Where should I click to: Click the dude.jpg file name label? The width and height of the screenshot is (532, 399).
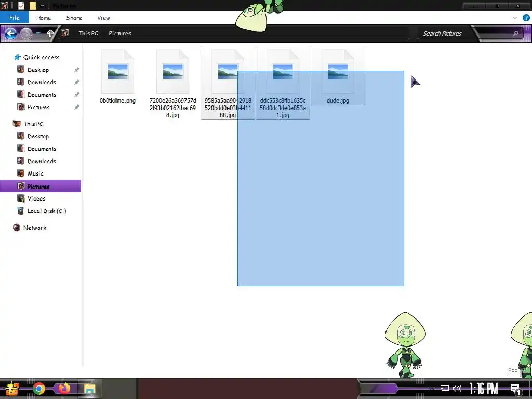pyautogui.click(x=338, y=101)
